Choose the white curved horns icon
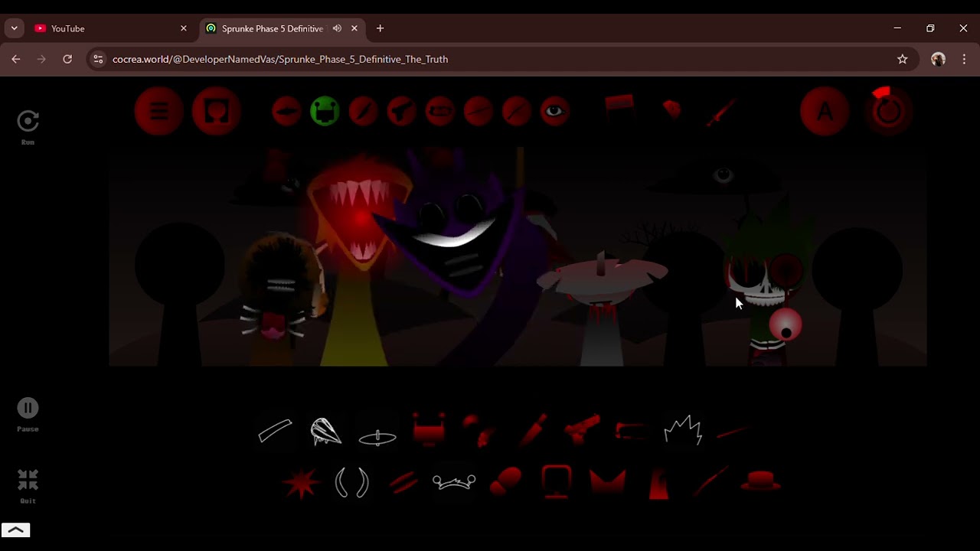 [352, 483]
